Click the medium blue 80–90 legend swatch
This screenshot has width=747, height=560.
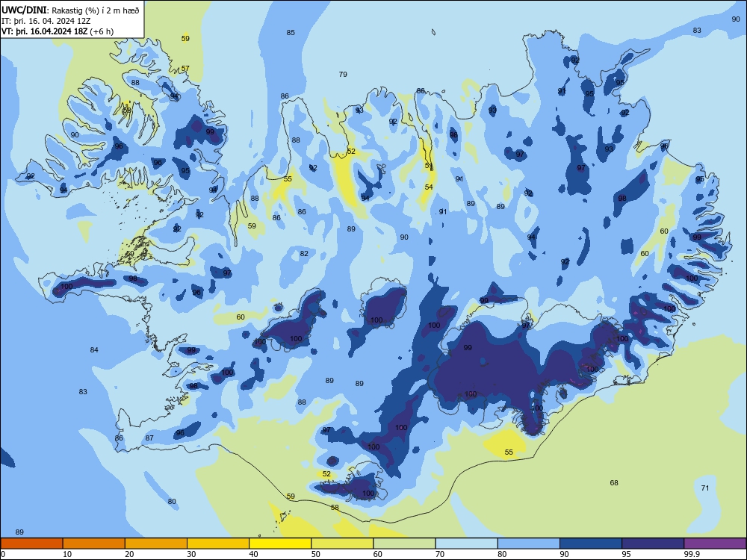tap(529, 544)
